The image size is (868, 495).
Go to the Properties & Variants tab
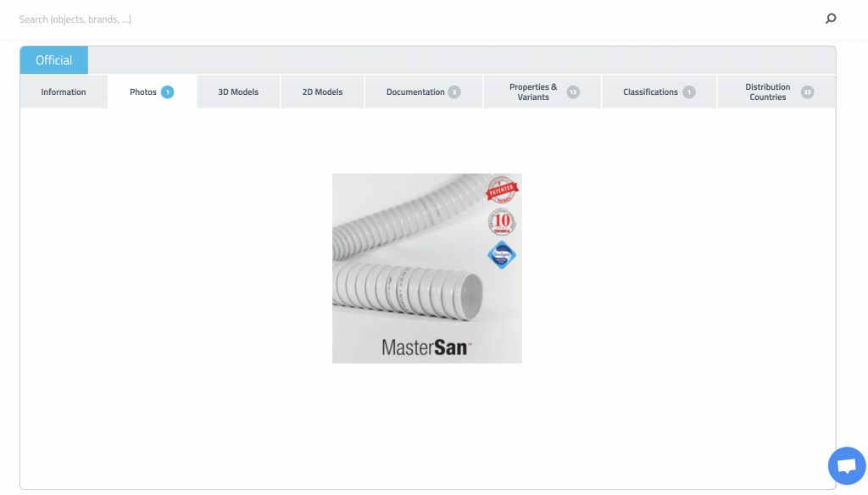pos(542,92)
